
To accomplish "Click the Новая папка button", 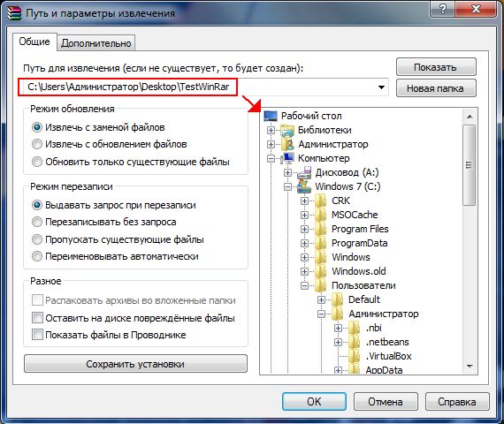I will coord(436,88).
